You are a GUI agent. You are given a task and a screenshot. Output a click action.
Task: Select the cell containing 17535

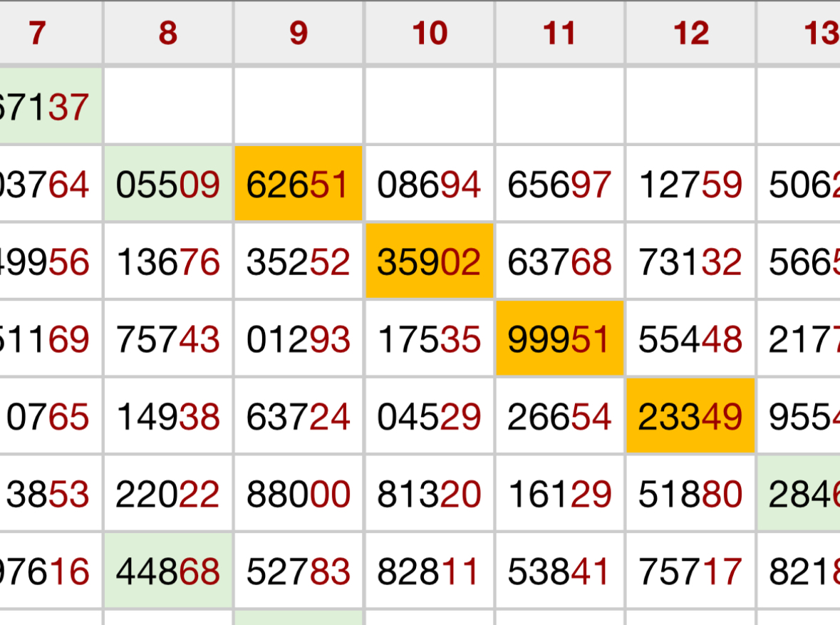(x=430, y=339)
